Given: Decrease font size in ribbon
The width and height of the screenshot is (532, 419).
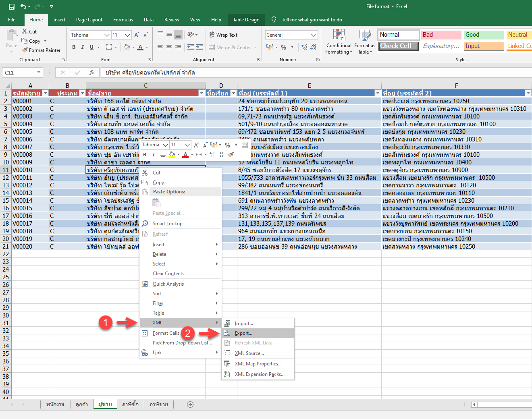Looking at the screenshot, I should coord(145,35).
